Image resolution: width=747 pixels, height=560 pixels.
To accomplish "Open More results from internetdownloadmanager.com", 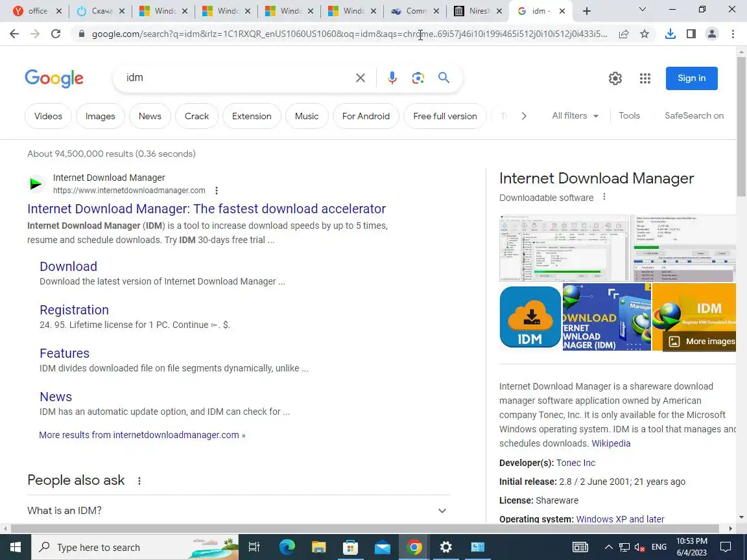I will (x=142, y=435).
